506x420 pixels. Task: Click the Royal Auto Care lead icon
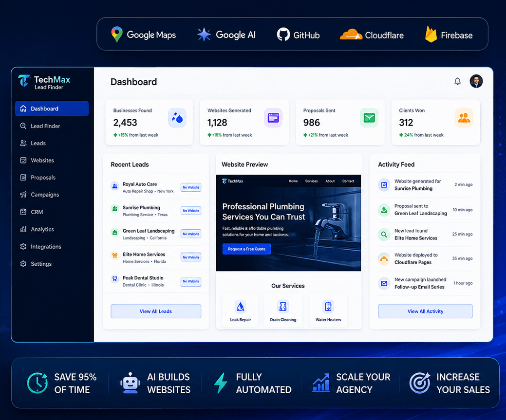click(114, 186)
